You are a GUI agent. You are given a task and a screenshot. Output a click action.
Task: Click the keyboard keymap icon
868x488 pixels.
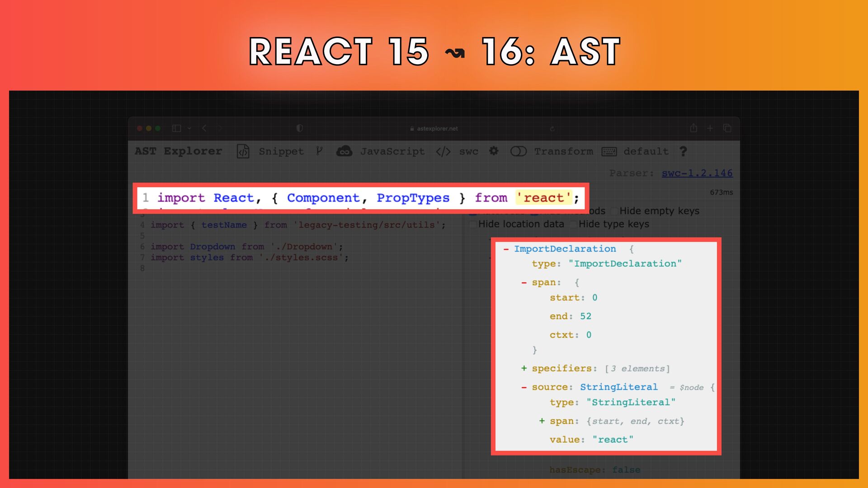(609, 152)
